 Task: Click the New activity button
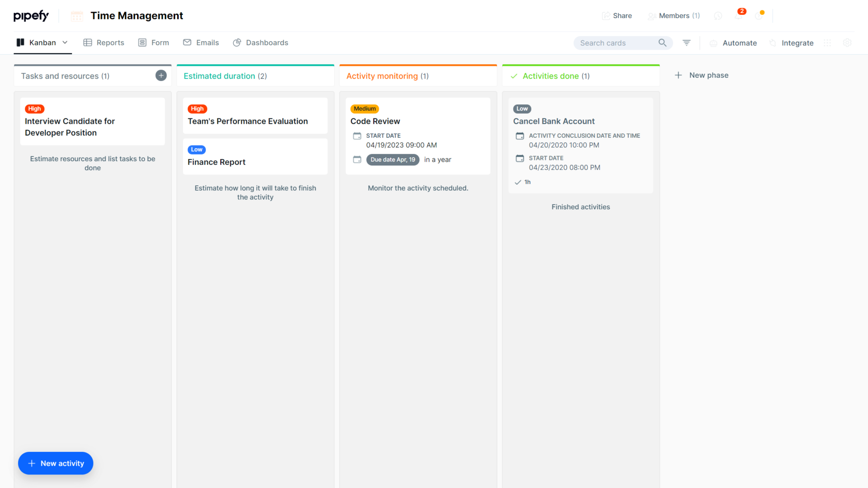pos(55,463)
